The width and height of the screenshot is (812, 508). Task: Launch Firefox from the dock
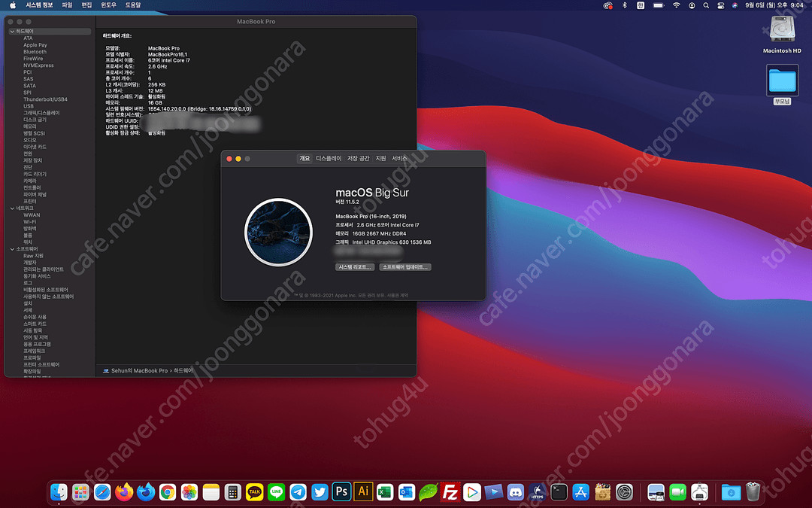[x=124, y=492]
